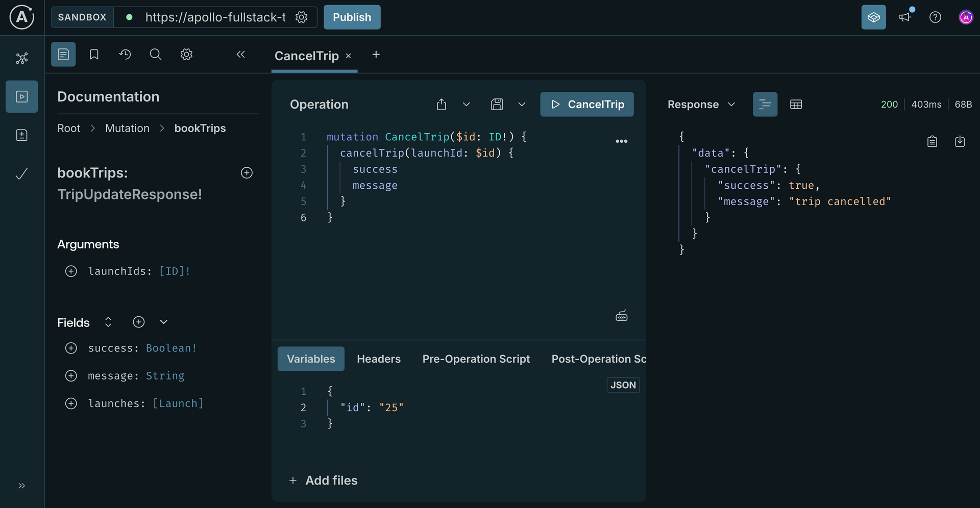Select the Pre-Operation Script tab
The image size is (980, 508).
tap(476, 359)
